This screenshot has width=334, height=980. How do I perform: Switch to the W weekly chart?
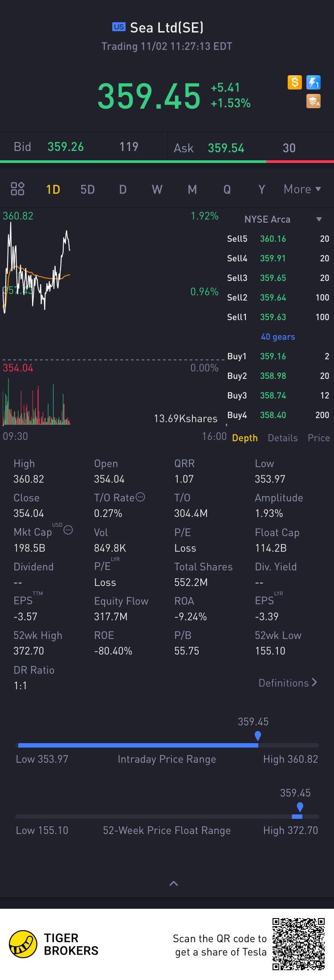[157, 190]
